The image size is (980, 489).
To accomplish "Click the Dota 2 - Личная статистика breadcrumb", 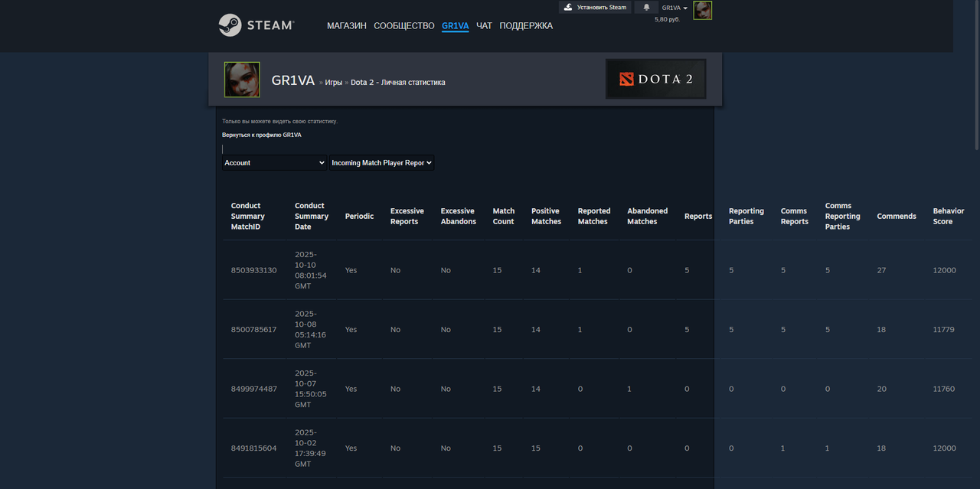I will [398, 82].
